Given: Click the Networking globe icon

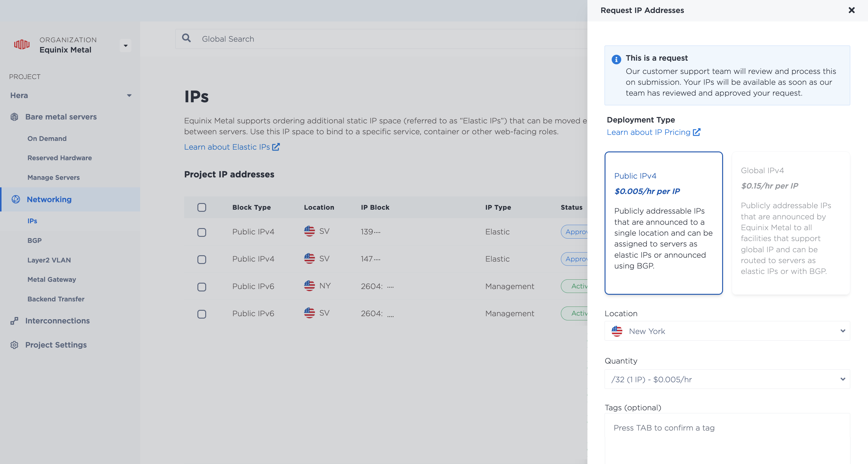Looking at the screenshot, I should coord(16,199).
